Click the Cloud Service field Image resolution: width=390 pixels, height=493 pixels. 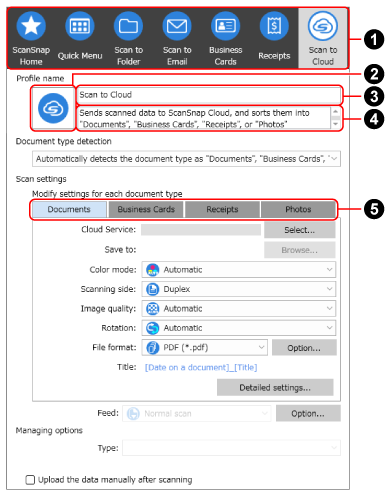pyautogui.click(x=201, y=230)
